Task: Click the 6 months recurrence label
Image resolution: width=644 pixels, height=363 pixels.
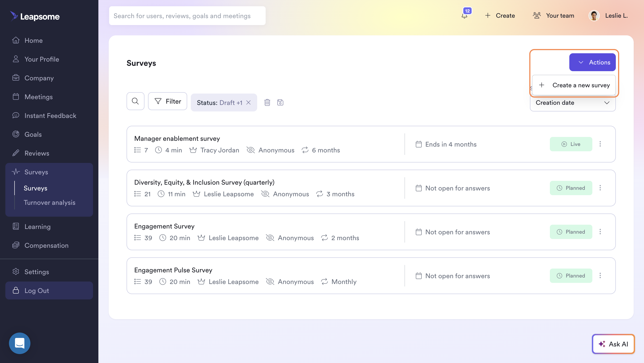Action: [x=326, y=150]
